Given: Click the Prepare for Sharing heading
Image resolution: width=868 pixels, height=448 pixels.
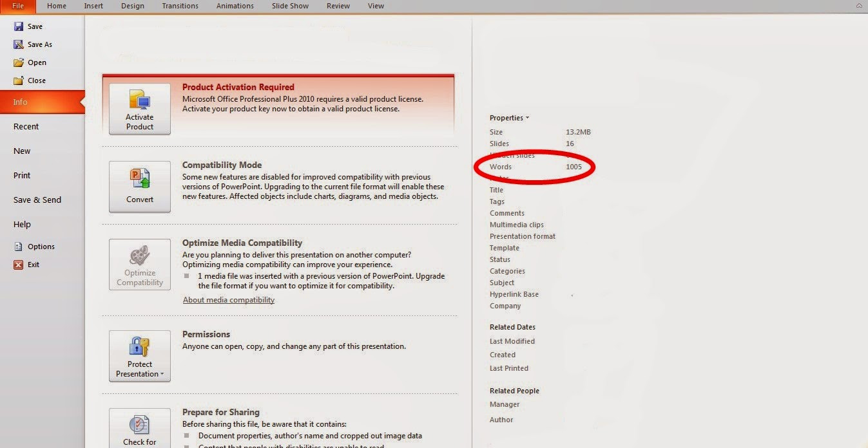Looking at the screenshot, I should pos(221,412).
